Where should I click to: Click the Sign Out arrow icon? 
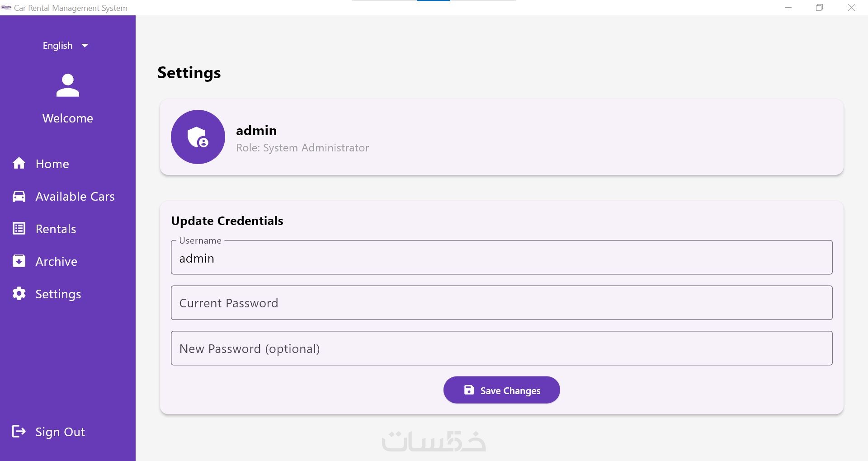[19, 432]
